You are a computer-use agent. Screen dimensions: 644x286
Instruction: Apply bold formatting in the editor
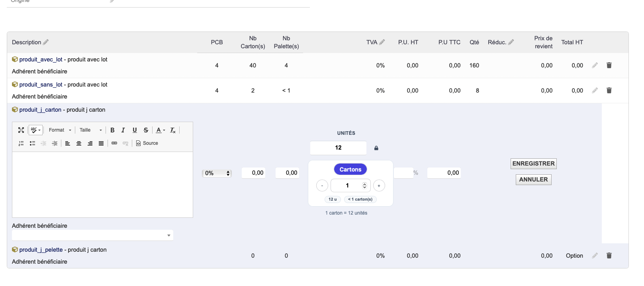[x=112, y=130]
